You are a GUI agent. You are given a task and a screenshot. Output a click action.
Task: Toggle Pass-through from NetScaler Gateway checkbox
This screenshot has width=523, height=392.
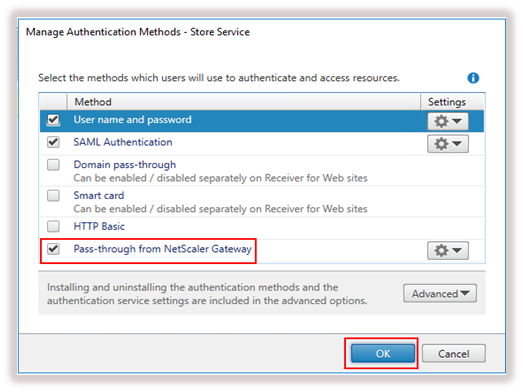pyautogui.click(x=53, y=249)
